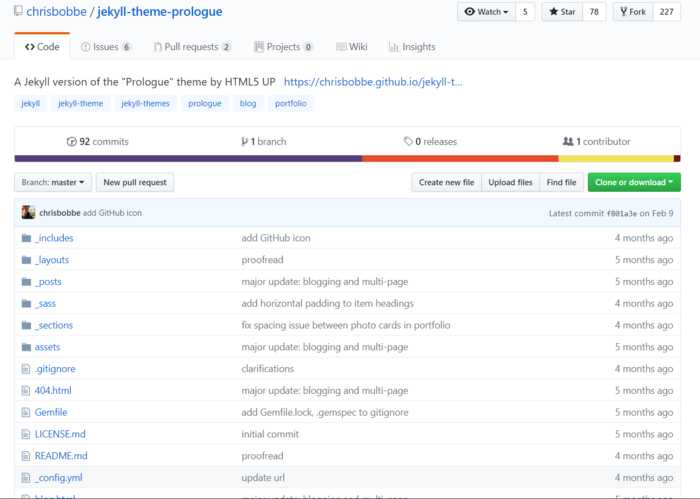Screen dimensions: 700x499
Task: Open the 404.html file
Action: point(53,391)
